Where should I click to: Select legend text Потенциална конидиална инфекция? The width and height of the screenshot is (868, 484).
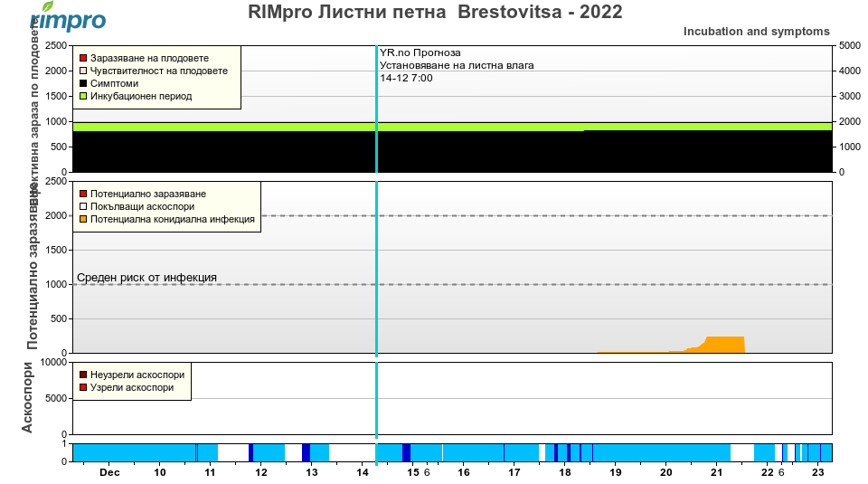tap(172, 219)
